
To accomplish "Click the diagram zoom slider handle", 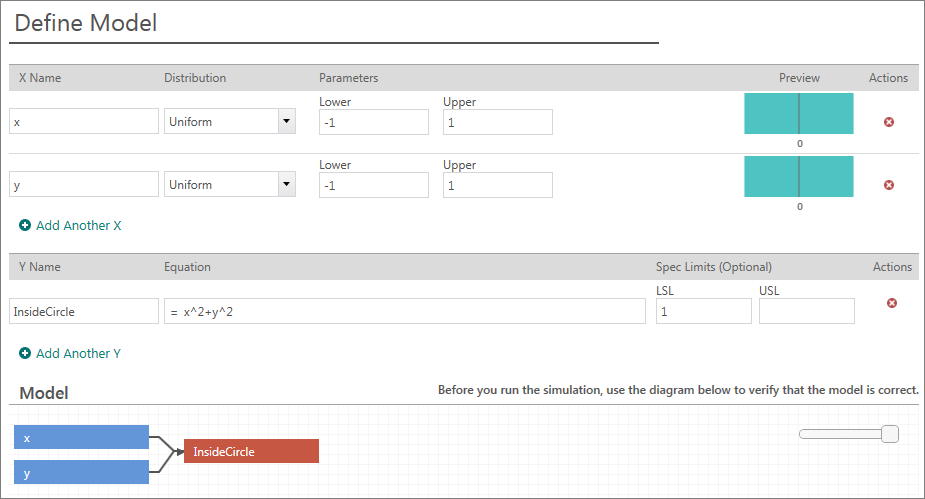I will point(889,434).
